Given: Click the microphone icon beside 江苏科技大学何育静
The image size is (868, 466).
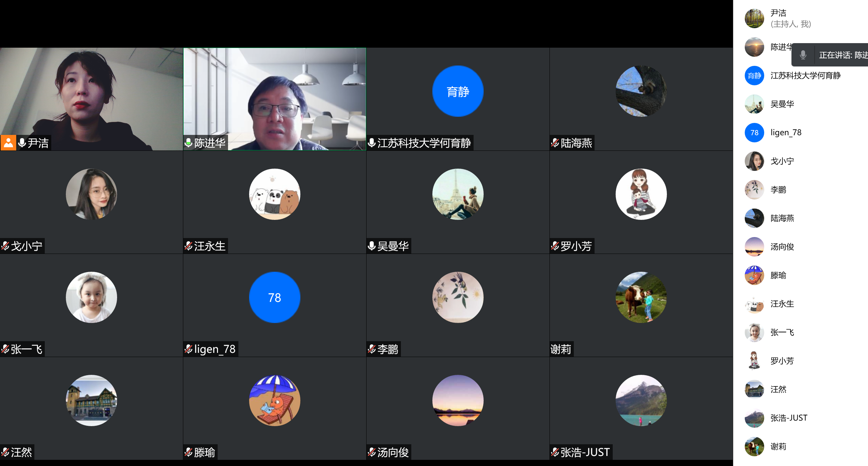Looking at the screenshot, I should (372, 143).
